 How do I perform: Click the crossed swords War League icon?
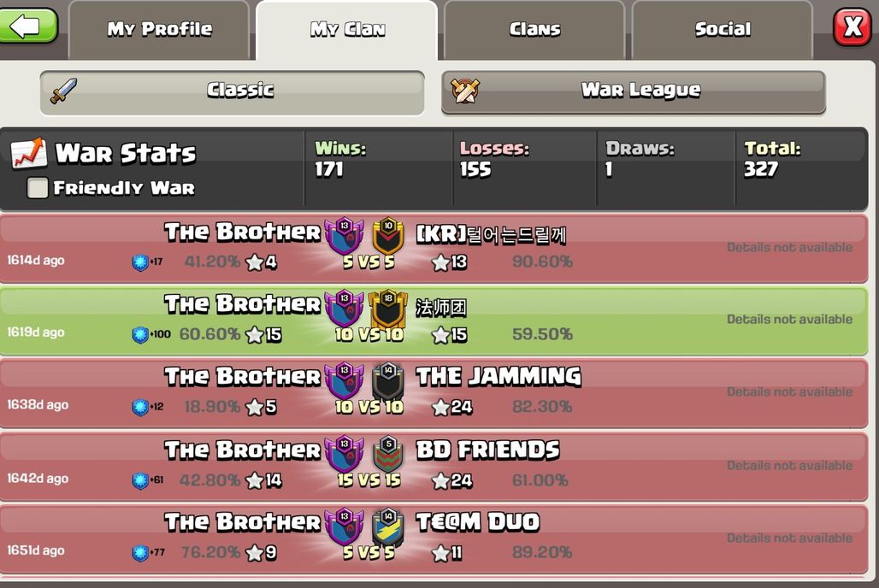465,91
